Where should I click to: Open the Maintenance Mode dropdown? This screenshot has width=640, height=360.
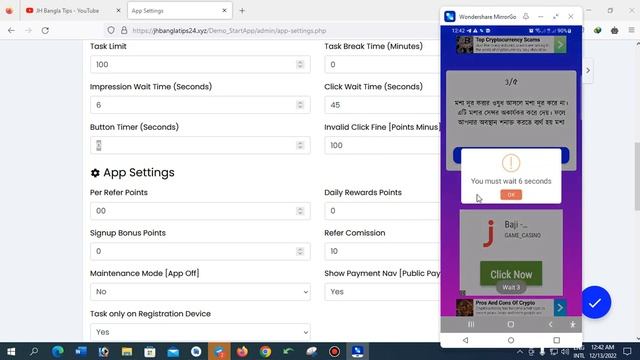point(200,291)
